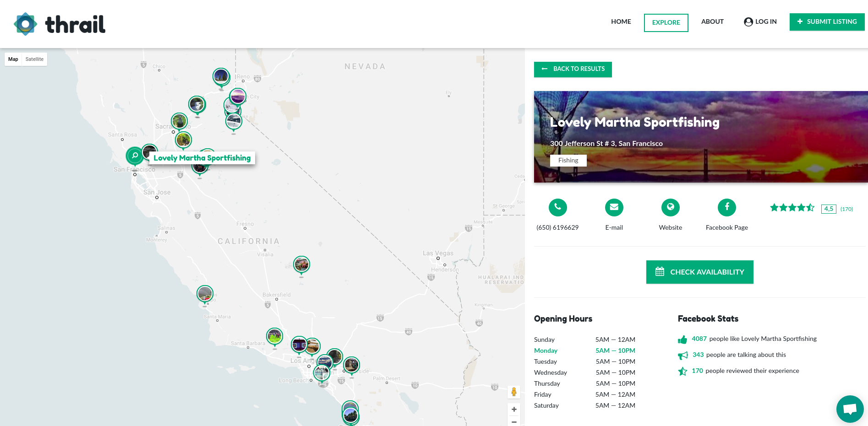Click the 170 people reviewed text
The width and height of the screenshot is (868, 426).
[745, 371]
